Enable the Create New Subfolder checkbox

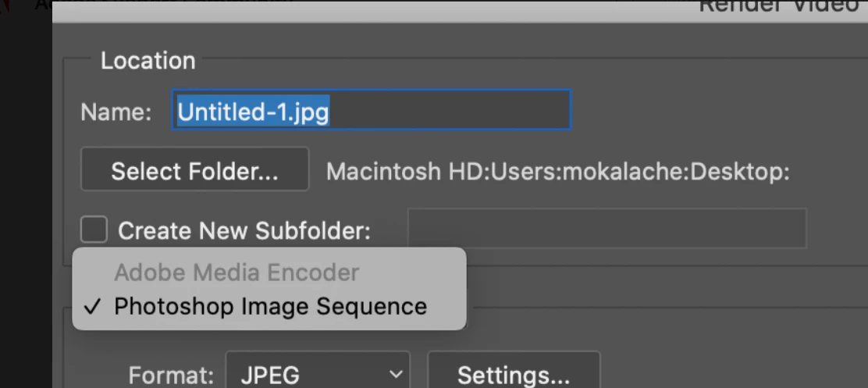94,230
